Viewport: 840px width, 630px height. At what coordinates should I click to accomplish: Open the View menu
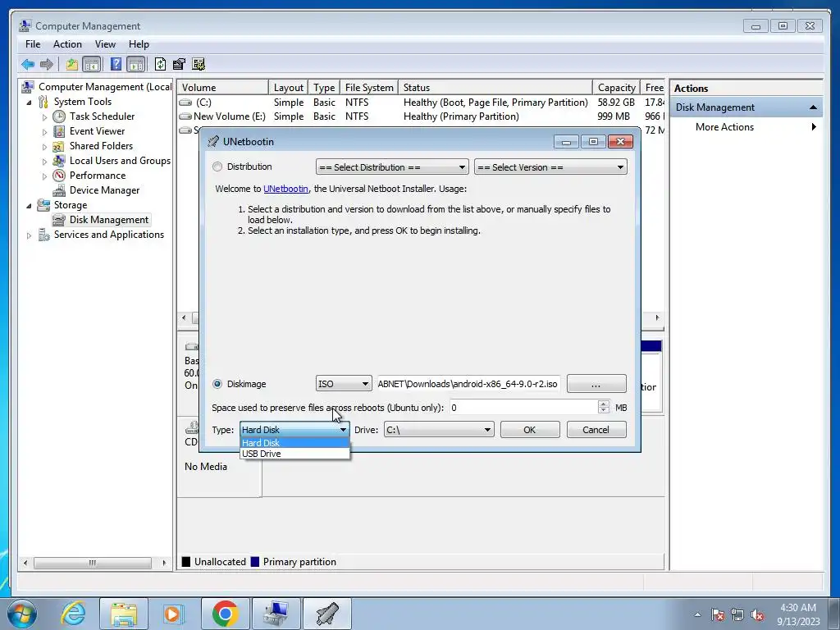[x=105, y=44]
